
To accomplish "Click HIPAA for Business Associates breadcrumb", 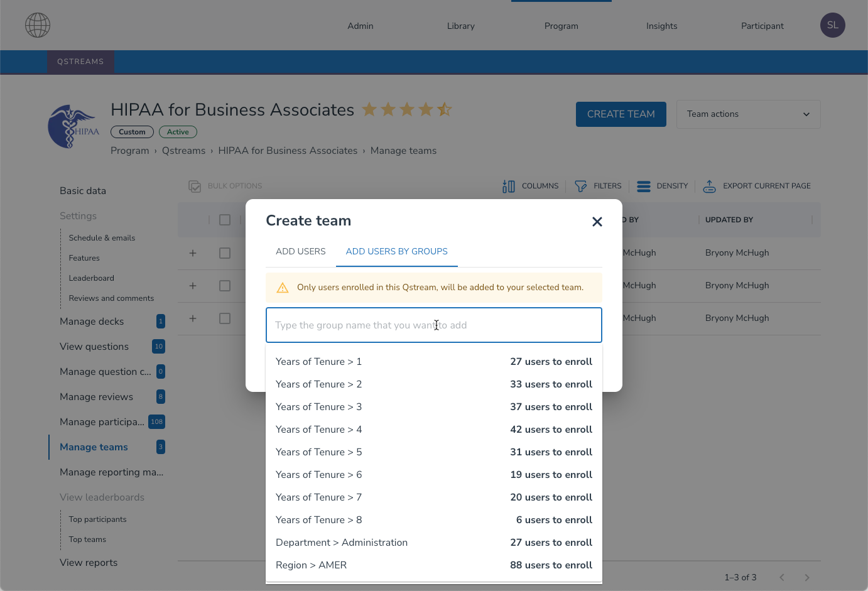I will pyautogui.click(x=288, y=151).
